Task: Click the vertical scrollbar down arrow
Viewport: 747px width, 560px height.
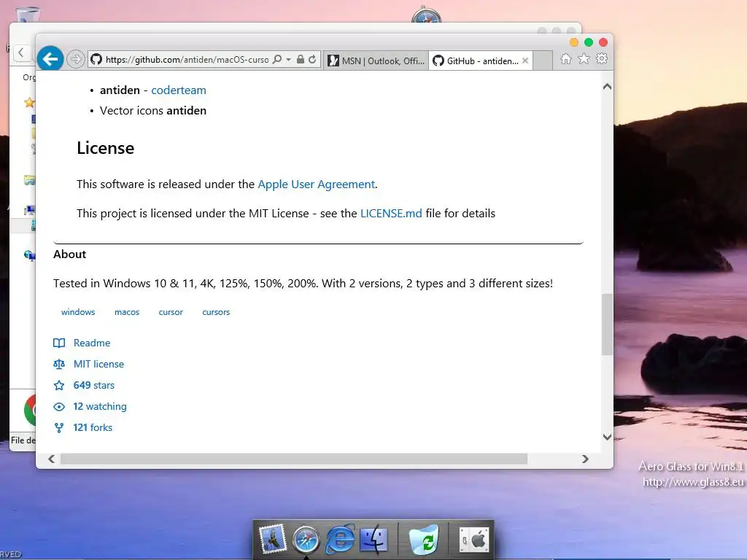Action: (x=607, y=437)
